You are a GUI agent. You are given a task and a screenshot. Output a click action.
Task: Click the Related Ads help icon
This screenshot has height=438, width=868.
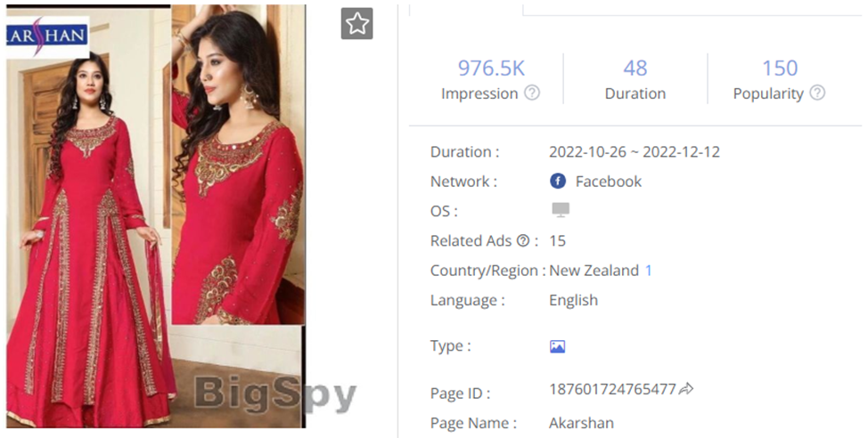tap(523, 240)
